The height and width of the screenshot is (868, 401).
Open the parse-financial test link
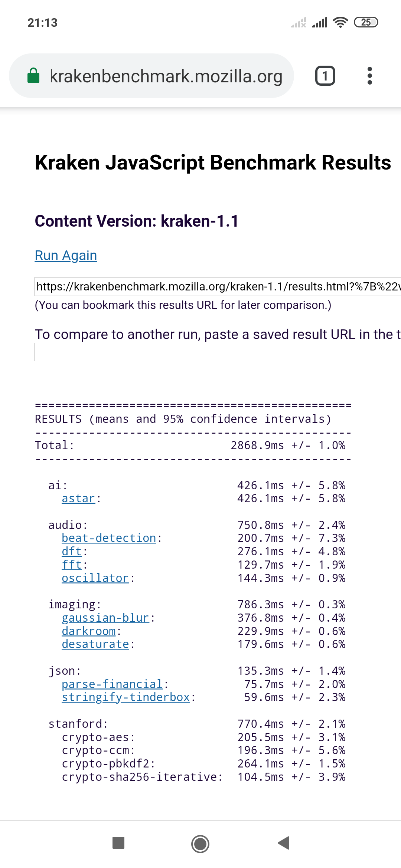(x=112, y=684)
